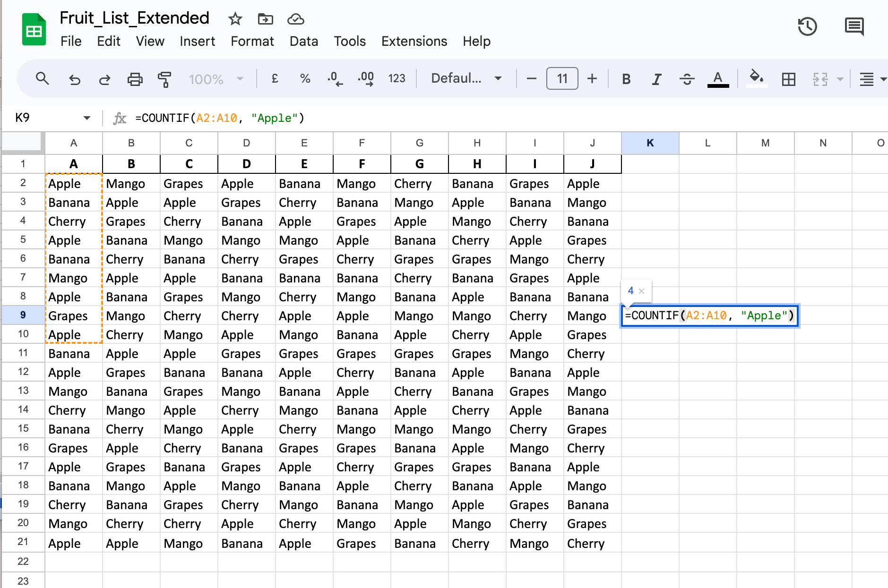Increase decimal places
The height and width of the screenshot is (588, 888).
[x=366, y=79]
